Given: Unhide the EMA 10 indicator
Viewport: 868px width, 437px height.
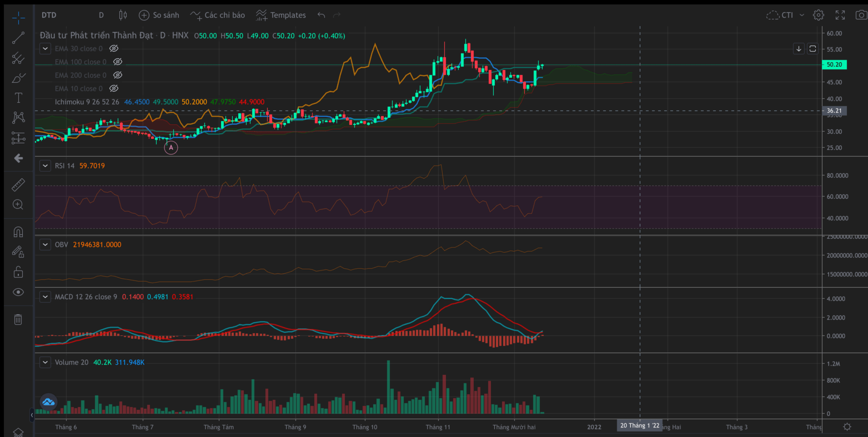Looking at the screenshot, I should point(114,89).
